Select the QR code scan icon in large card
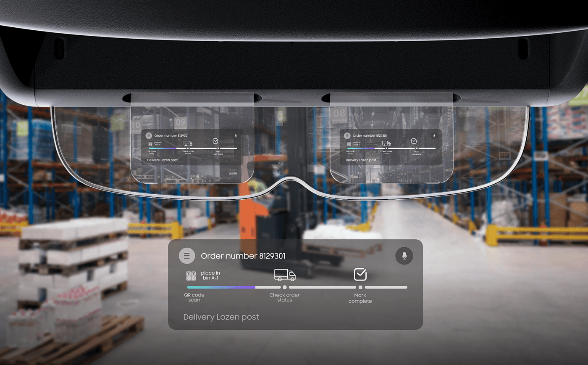This screenshot has height=365, width=588. [191, 276]
